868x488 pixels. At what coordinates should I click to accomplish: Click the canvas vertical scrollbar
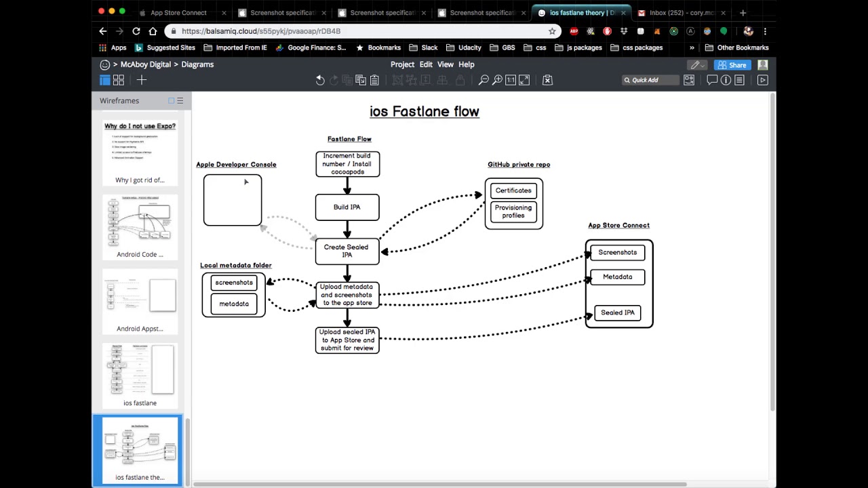click(x=772, y=251)
